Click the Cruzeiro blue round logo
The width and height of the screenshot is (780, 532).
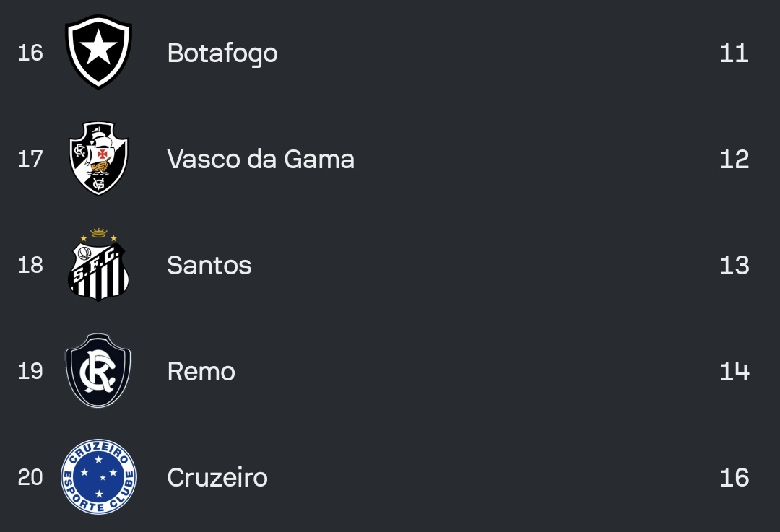(x=98, y=477)
